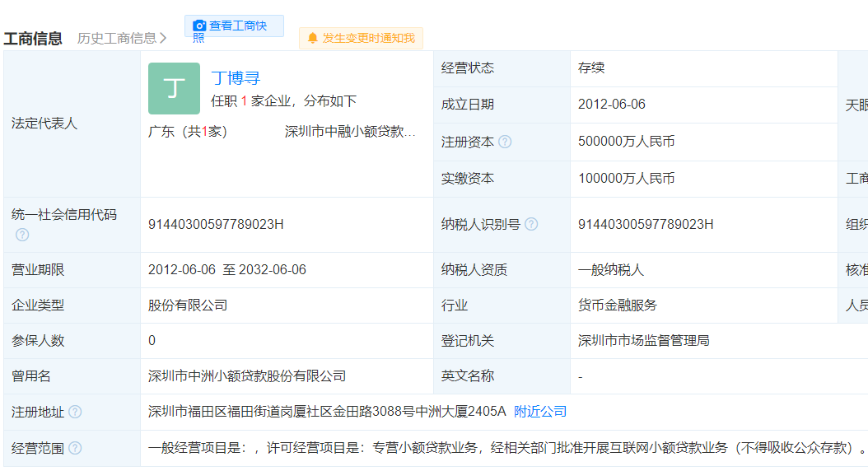
Task: Click the 查看工商快照 button
Action: 234,26
